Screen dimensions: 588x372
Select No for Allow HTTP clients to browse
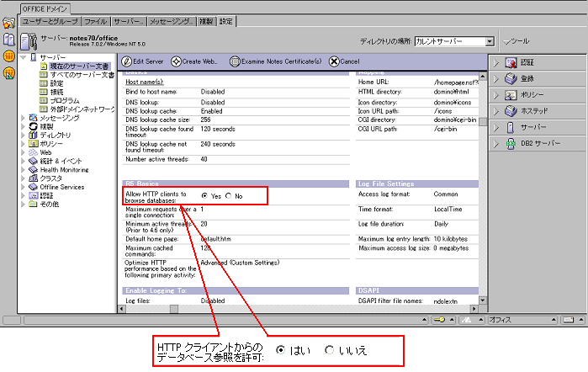[x=228, y=196]
